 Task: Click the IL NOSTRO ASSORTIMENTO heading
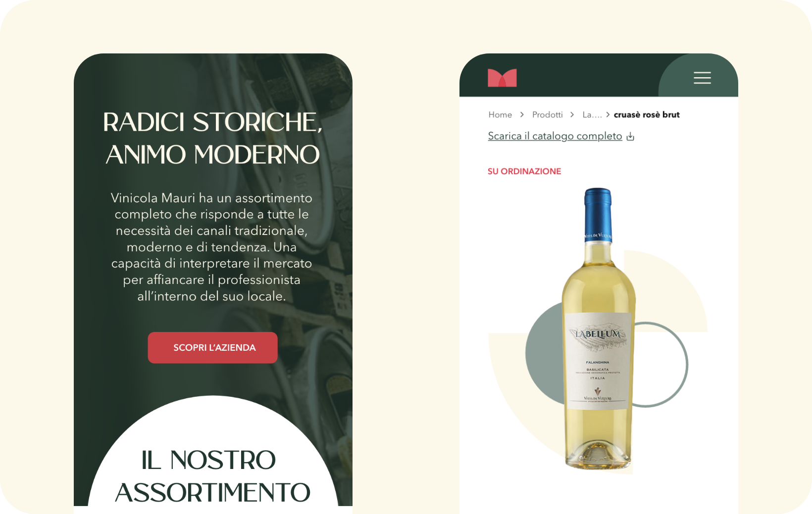213,476
